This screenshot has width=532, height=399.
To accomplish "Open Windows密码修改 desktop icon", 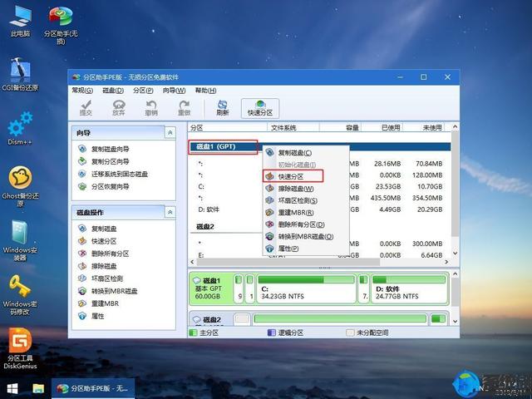I will 20,295.
